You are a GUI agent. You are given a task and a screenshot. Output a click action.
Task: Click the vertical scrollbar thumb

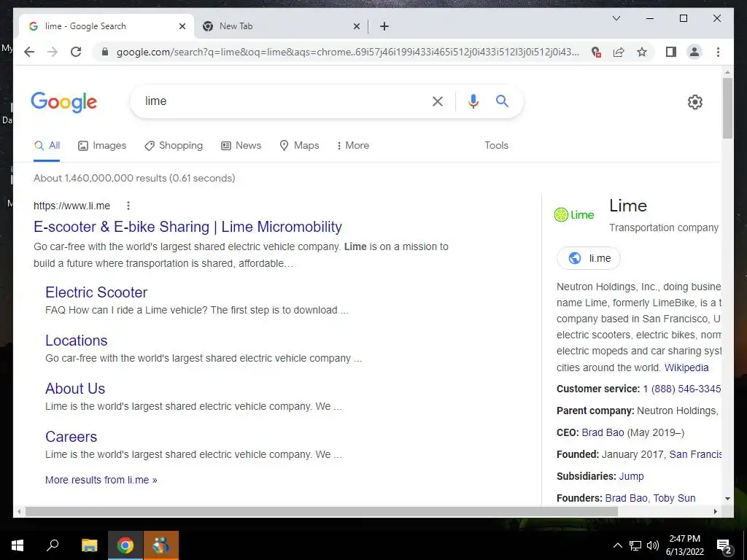point(727,108)
